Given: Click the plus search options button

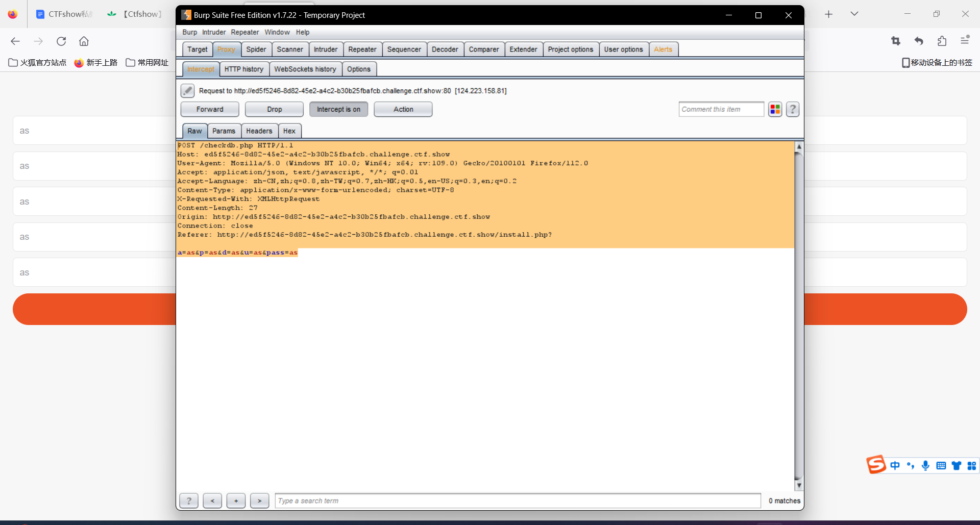Looking at the screenshot, I should pos(236,501).
